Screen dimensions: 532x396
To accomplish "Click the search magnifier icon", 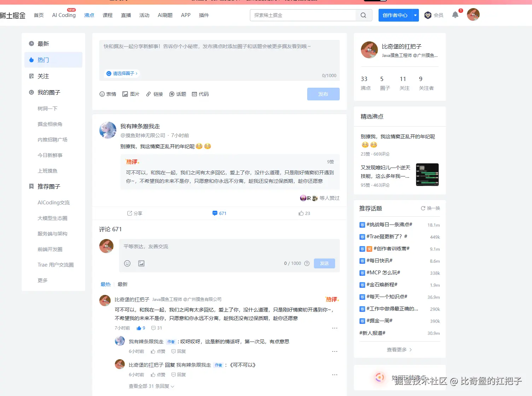I will pyautogui.click(x=363, y=15).
